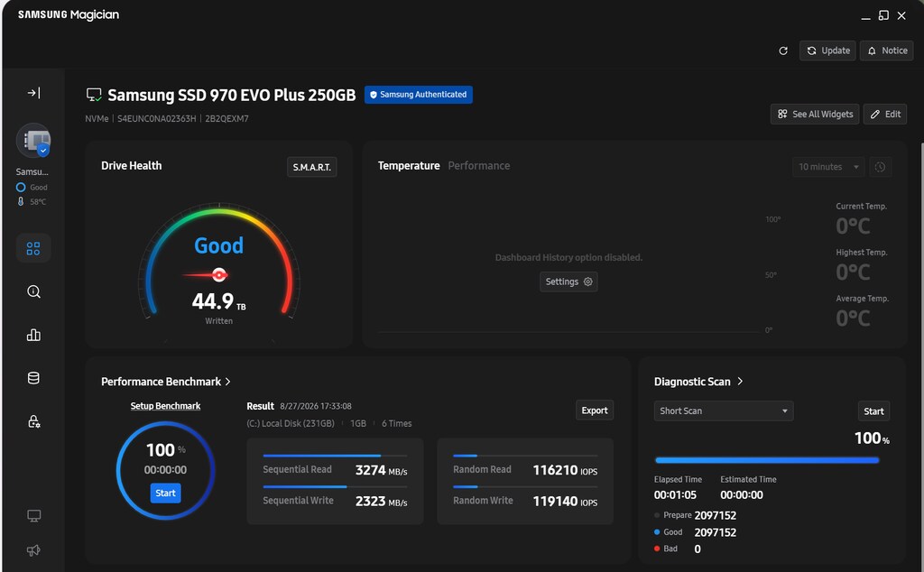Click the computer icon beside drive name
The width and height of the screenshot is (924, 572).
click(x=94, y=95)
